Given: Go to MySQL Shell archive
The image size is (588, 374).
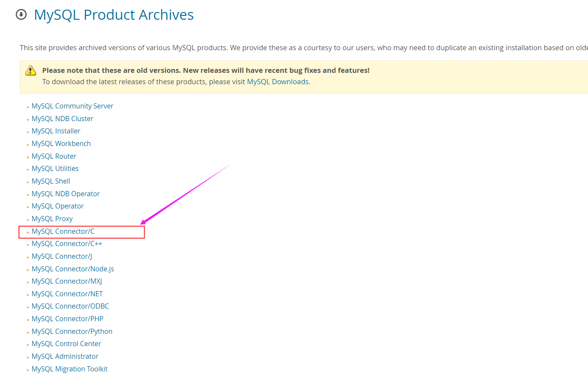Looking at the screenshot, I should point(51,181).
